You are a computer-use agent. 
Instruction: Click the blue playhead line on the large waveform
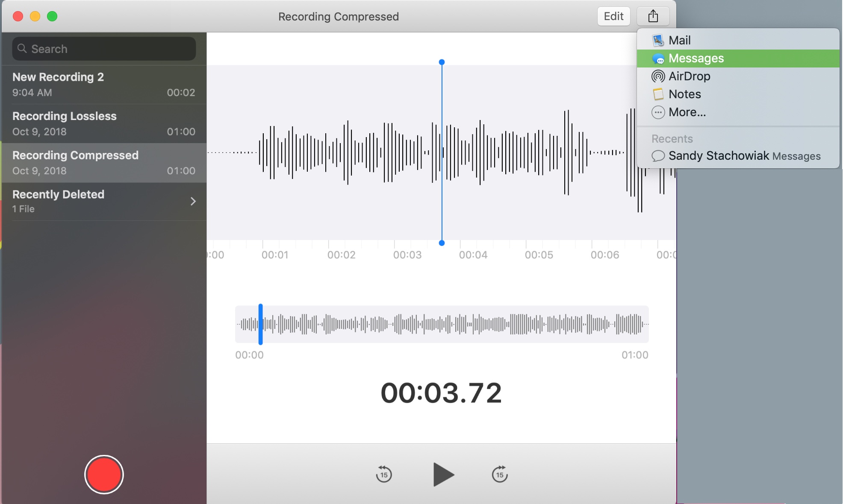point(442,152)
